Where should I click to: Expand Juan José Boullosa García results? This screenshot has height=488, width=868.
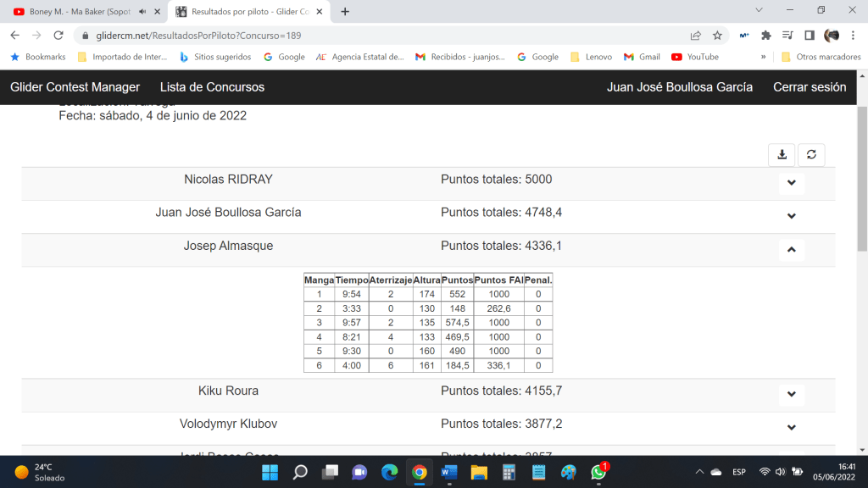pos(791,216)
